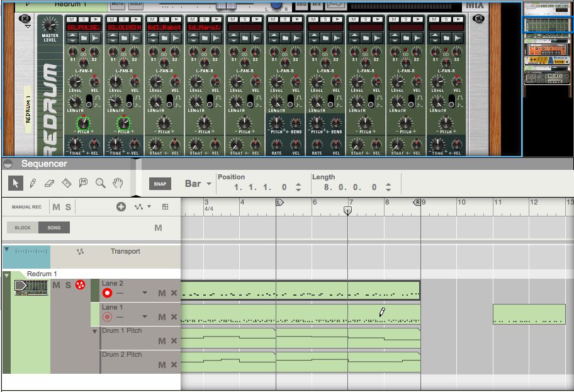Viewport: 574px width, 392px height.
Task: Mute Lane 2
Action: (x=162, y=293)
